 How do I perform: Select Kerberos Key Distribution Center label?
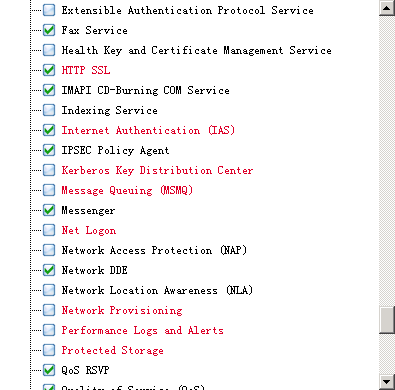pos(157,171)
